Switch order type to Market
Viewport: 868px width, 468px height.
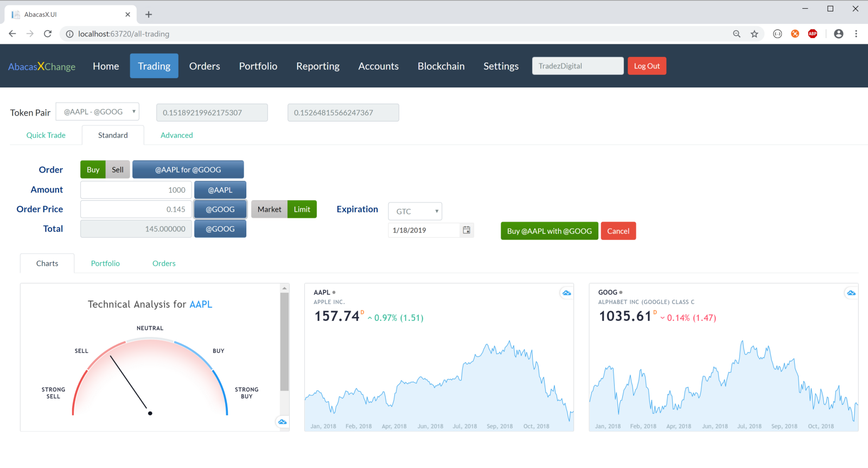pos(269,209)
